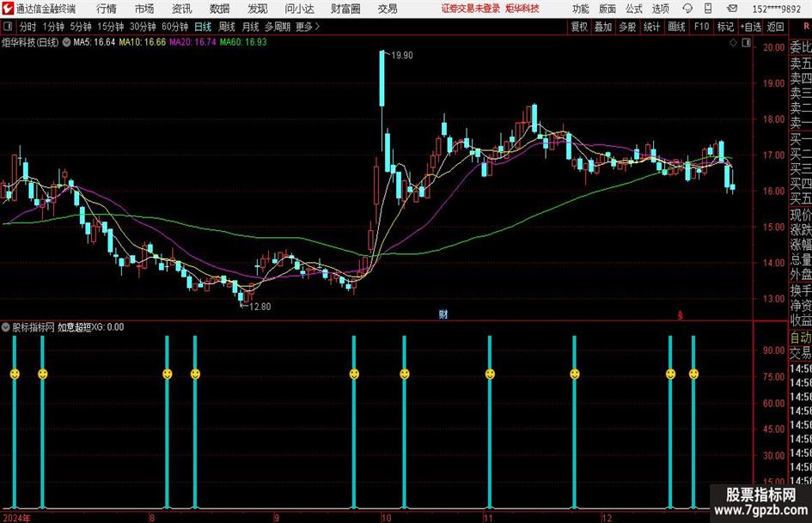Open the 发现 menu
The width and height of the screenshot is (812, 523).
(258, 9)
